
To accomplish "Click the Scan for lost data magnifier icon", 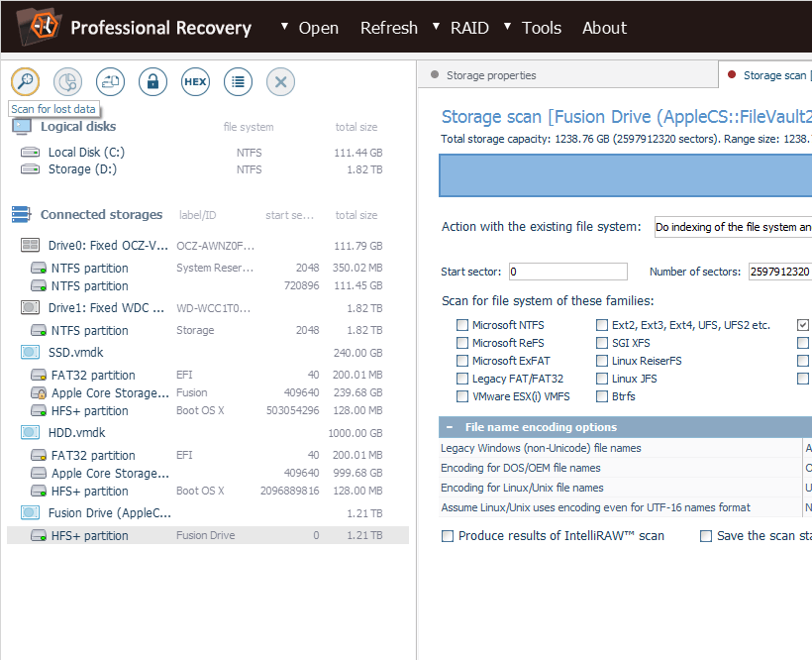I will (25, 81).
